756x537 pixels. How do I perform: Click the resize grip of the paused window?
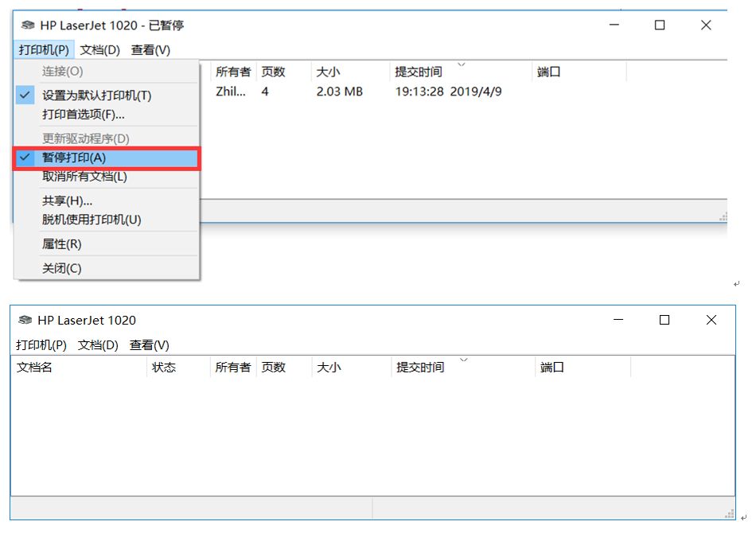(x=723, y=217)
